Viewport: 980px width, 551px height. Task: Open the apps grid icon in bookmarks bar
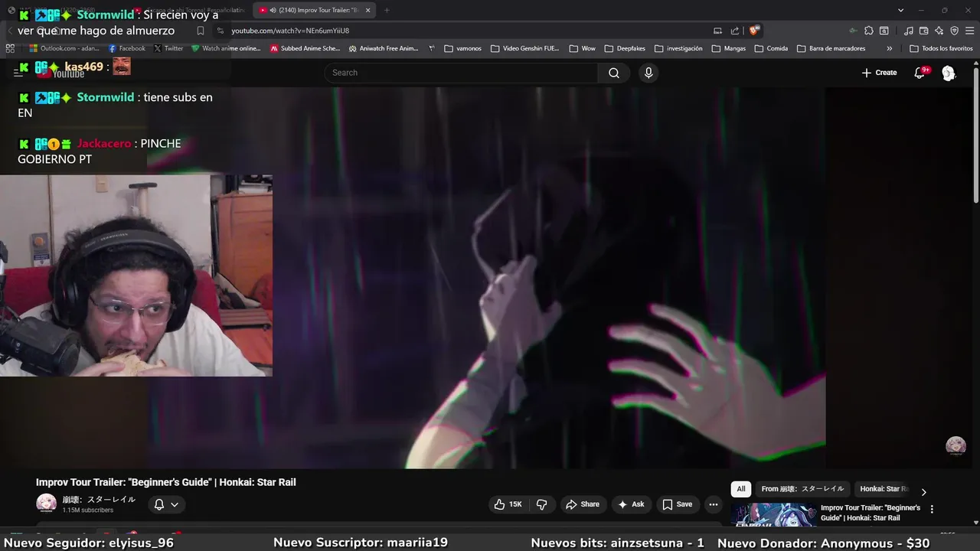(10, 48)
